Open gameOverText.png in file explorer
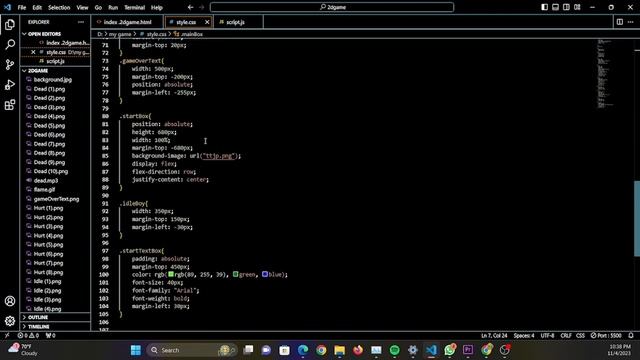The width and height of the screenshot is (640, 360). pos(56,199)
